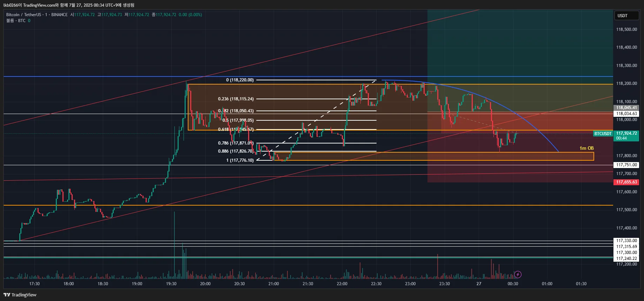Select the 117,751.00 horizontal line price label

coord(626,165)
